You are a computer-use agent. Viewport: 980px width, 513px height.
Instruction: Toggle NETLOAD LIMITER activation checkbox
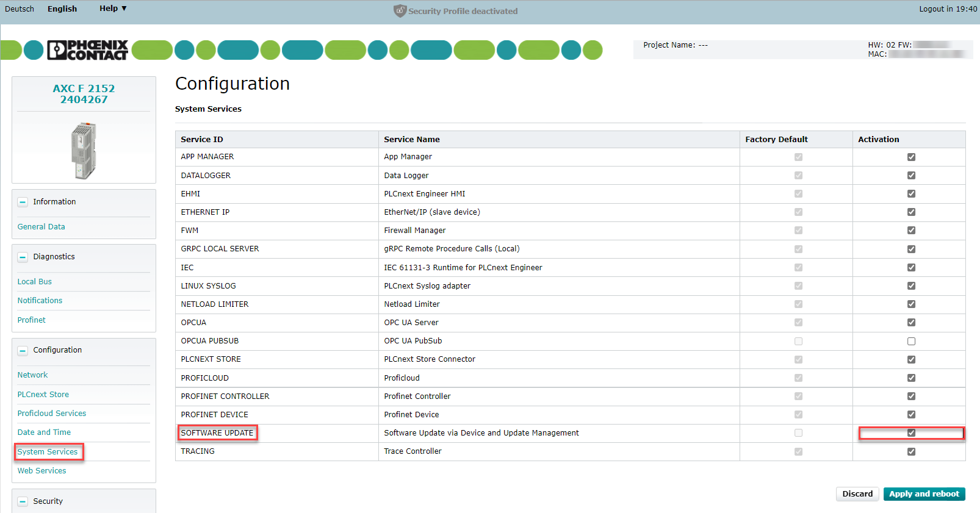point(911,304)
